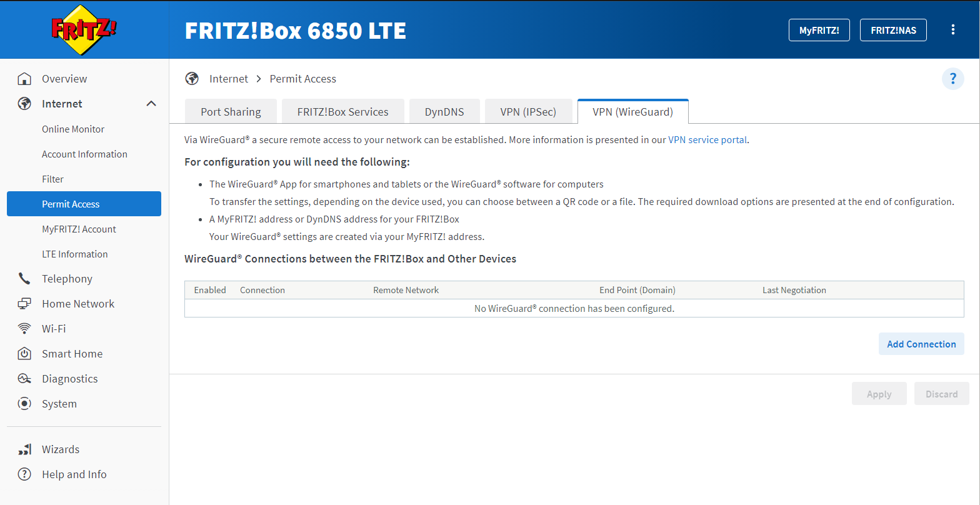Image resolution: width=980 pixels, height=505 pixels.
Task: Click the Wizards icon in sidebar
Action: [x=24, y=449]
